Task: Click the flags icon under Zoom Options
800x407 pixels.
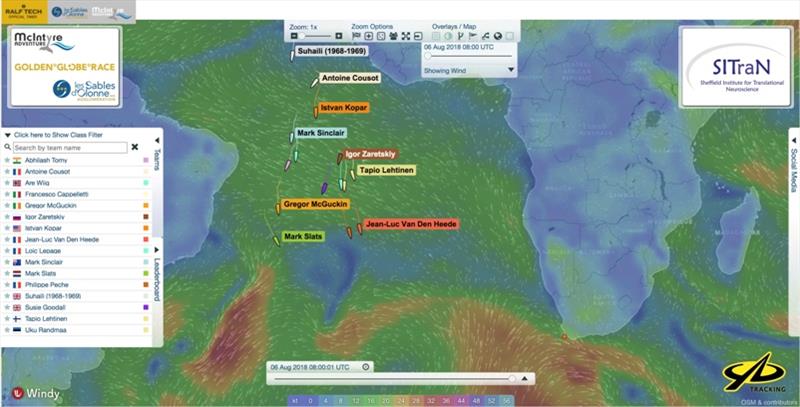Action: (356, 36)
